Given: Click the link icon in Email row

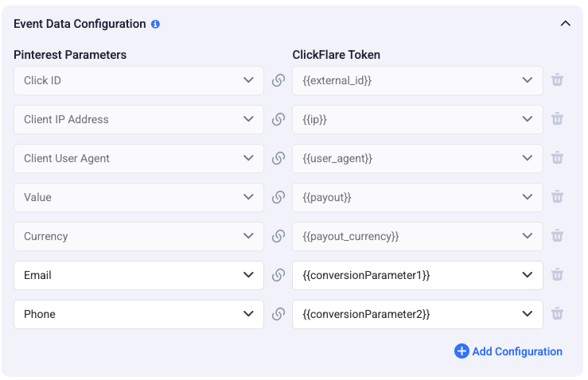Looking at the screenshot, I should [278, 275].
